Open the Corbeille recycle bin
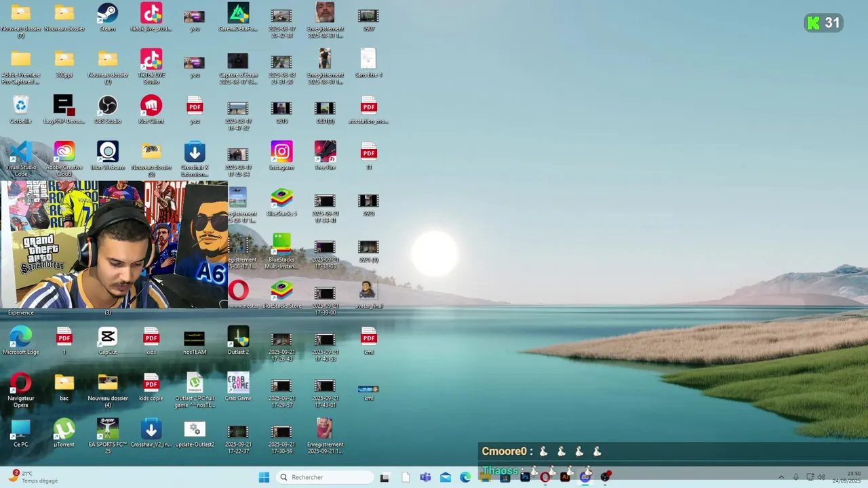868x488 pixels. pos(21,109)
